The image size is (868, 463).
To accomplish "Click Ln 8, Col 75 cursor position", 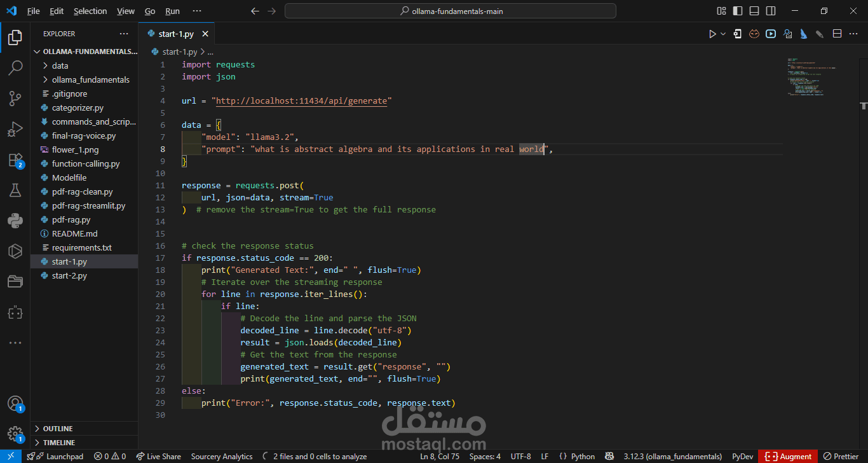I will click(x=440, y=456).
